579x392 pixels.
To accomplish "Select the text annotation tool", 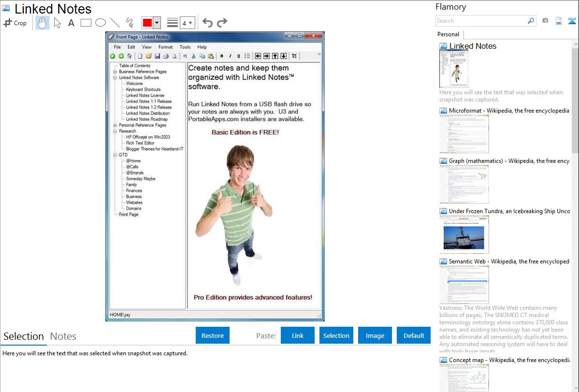I will click(x=71, y=23).
